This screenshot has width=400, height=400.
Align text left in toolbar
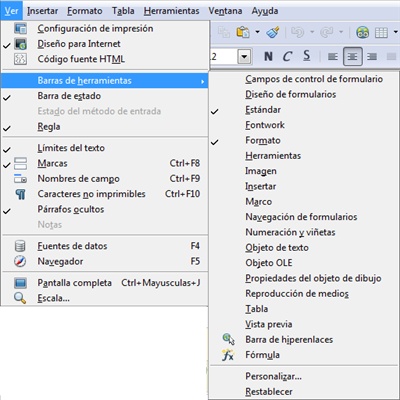coord(333,57)
